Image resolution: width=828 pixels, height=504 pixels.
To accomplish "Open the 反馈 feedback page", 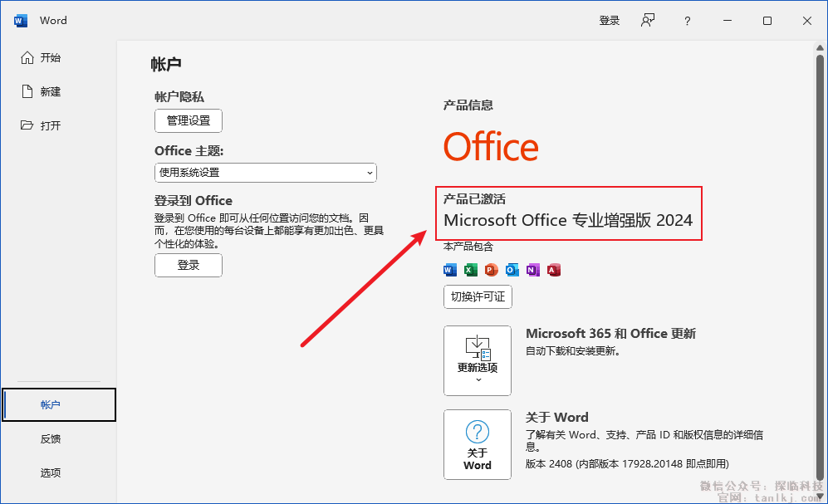I will (51, 439).
